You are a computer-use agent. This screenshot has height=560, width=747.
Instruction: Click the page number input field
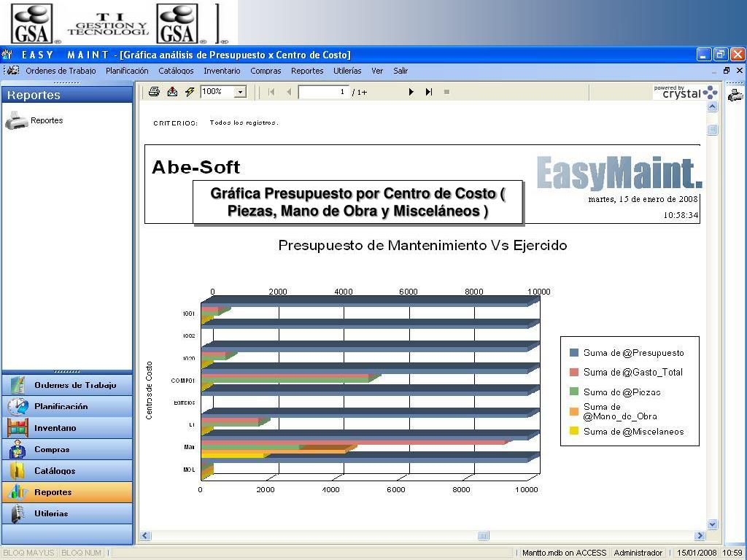coord(323,92)
